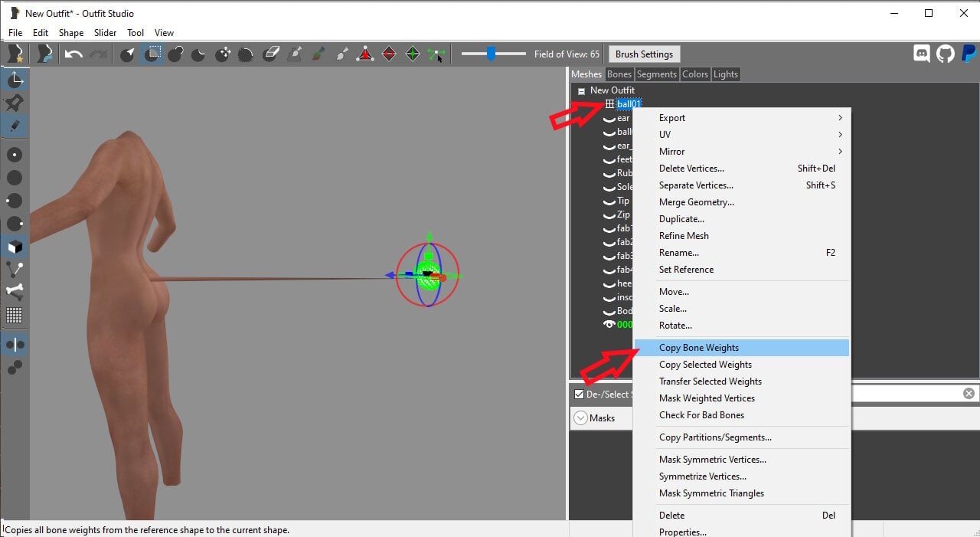Screen dimensions: 980x537
Task: Open the Edit menu
Action: coord(41,33)
